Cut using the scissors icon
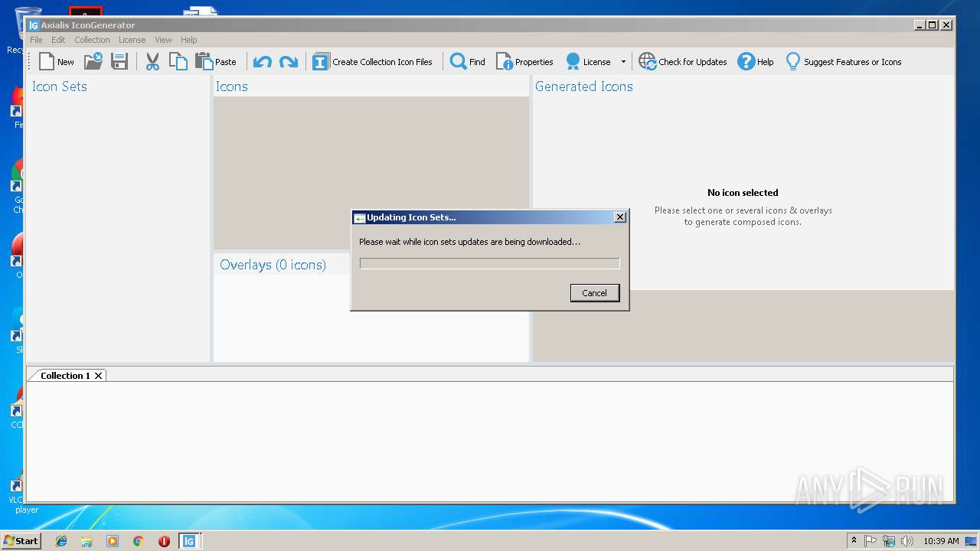Viewport: 980px width, 551px height. pyautogui.click(x=152, y=62)
